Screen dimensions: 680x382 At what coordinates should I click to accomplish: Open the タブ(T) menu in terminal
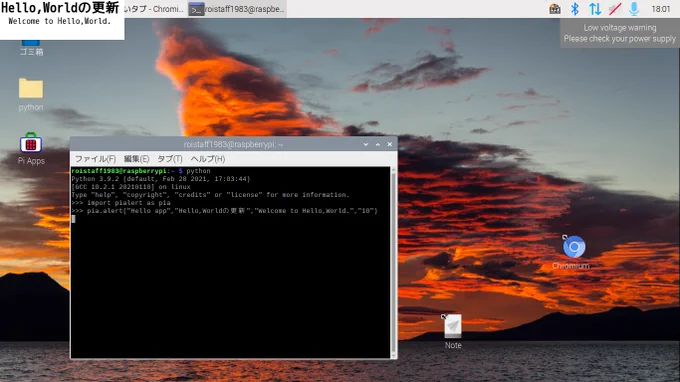(170, 159)
